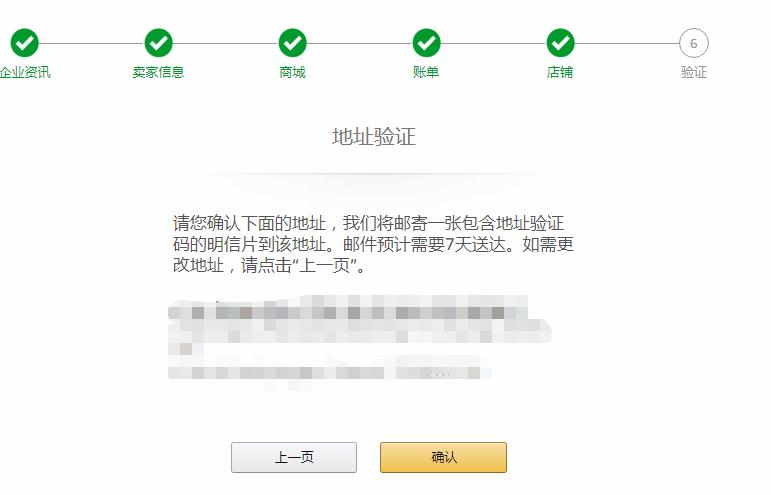Click the 卖家信息 green checkmark icon

point(158,43)
